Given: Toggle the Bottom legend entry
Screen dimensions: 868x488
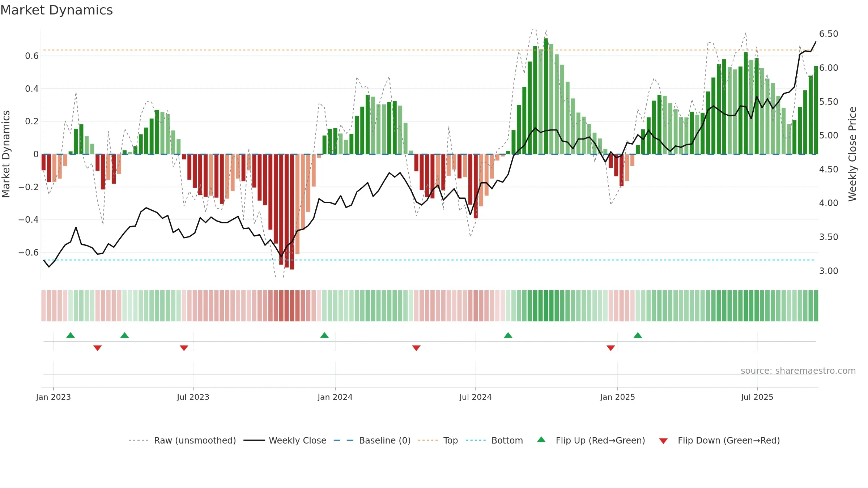Looking at the screenshot, I should [494, 440].
